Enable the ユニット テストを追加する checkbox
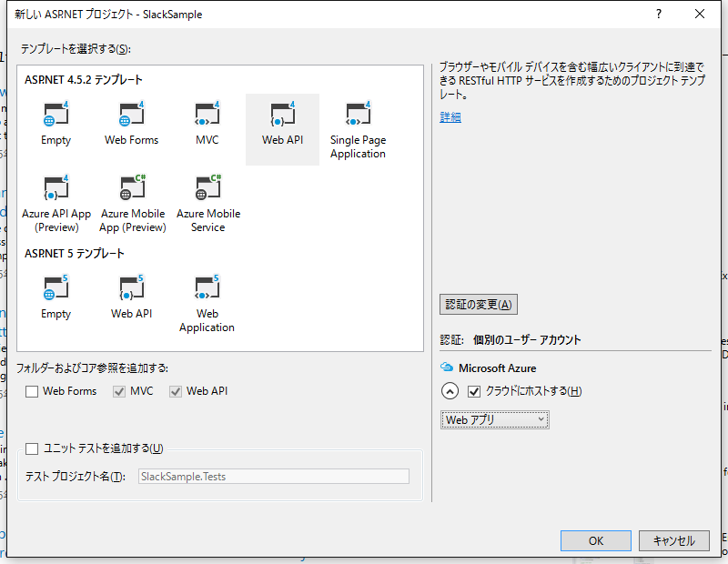 (32, 448)
